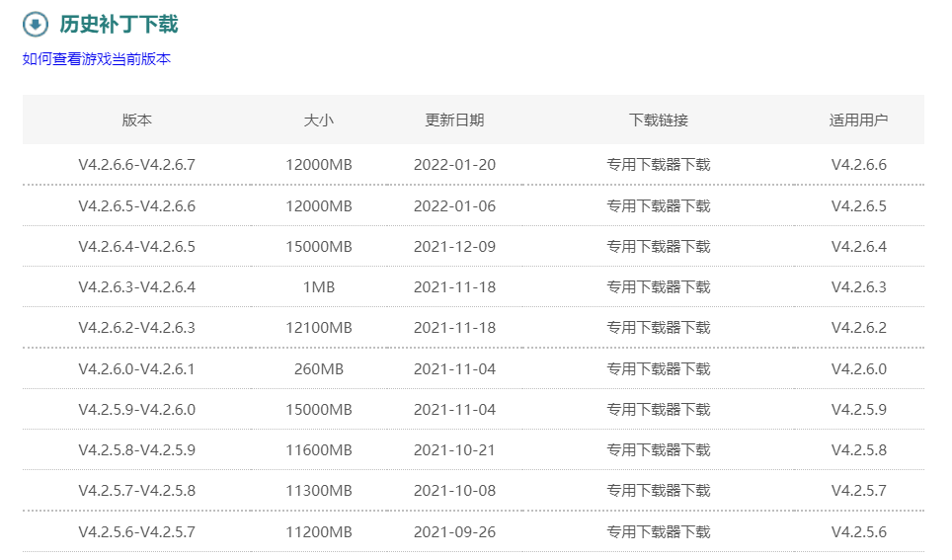
Task: Click the 更新日期 column header
Action: coord(454,120)
